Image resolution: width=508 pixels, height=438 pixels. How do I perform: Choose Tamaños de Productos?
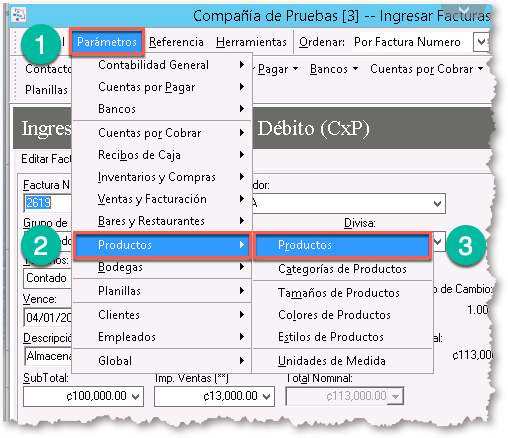click(x=343, y=293)
